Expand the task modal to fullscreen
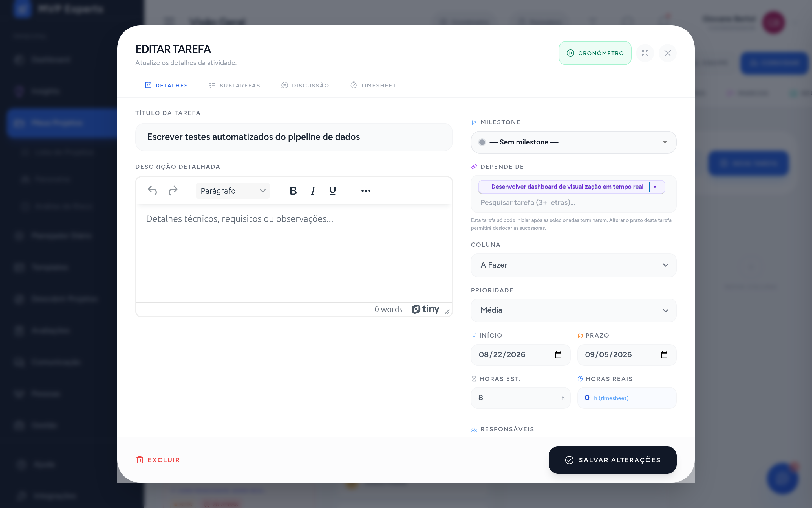The image size is (812, 508). coord(645,53)
